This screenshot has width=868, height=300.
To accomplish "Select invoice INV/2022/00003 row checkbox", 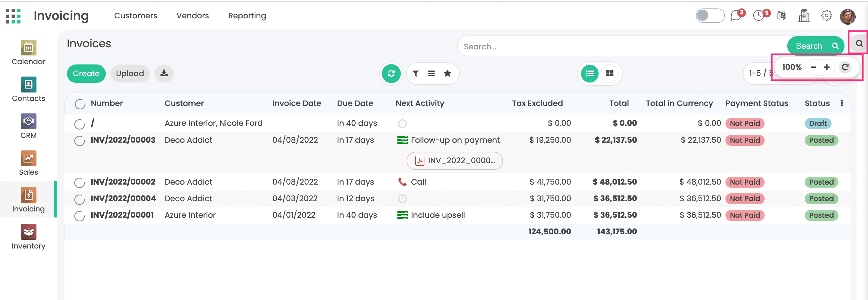I will click(x=80, y=141).
